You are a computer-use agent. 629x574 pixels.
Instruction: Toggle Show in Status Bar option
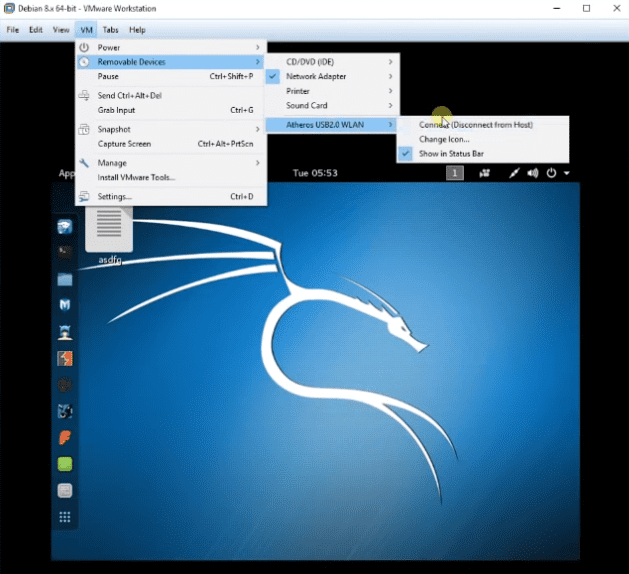[451, 154]
